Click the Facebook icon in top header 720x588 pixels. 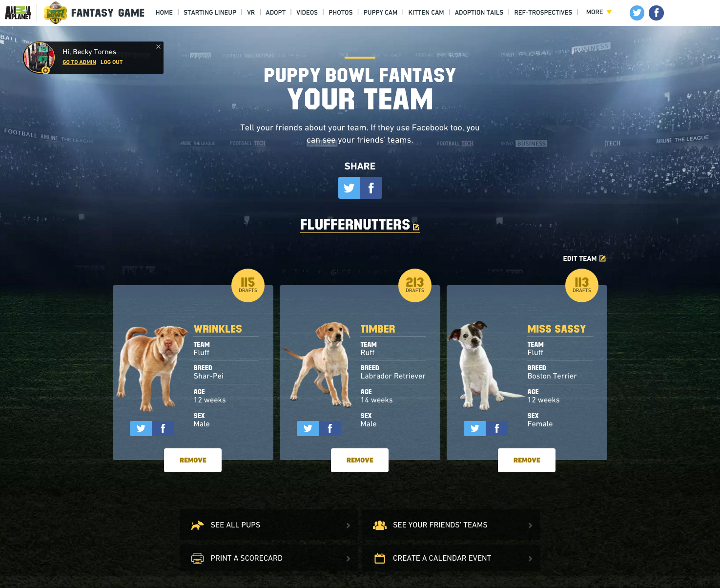pos(656,13)
